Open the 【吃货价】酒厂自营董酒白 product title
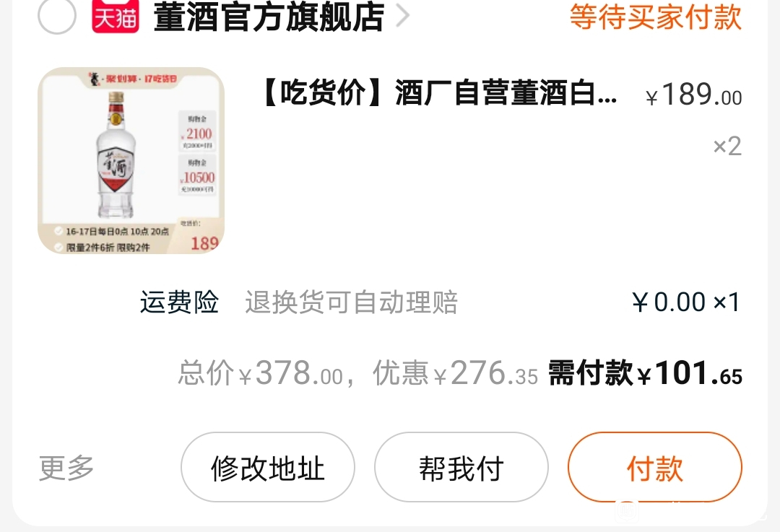780x532 pixels. tap(439, 93)
